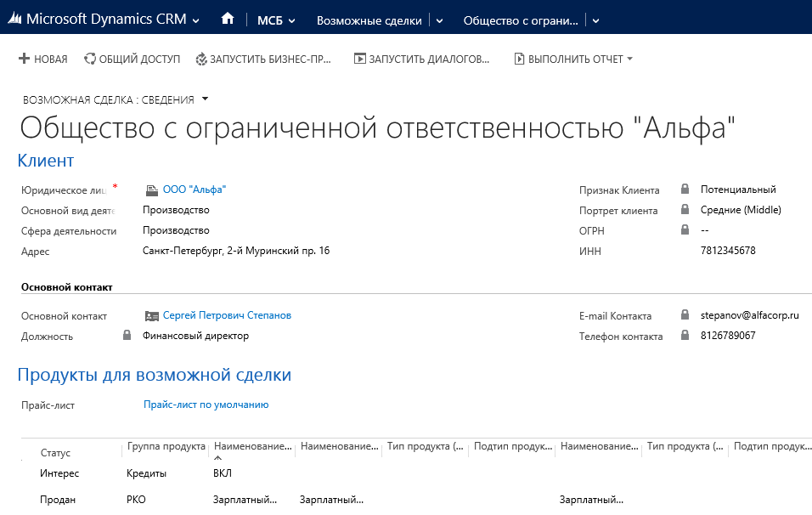812x515 pixels.
Task: Sort by the Статус column header
Action: click(55, 453)
